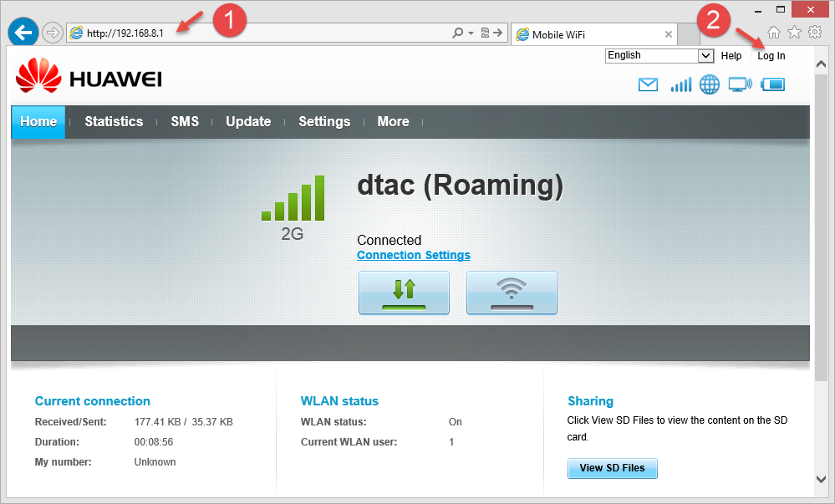Click the Received/Sent label
The image size is (835, 504).
71,422
